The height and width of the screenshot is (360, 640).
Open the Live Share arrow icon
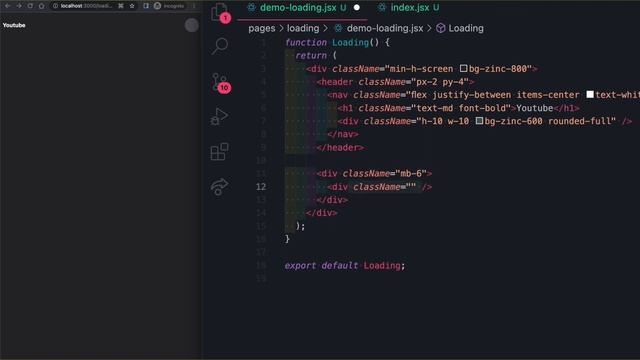pos(219,187)
